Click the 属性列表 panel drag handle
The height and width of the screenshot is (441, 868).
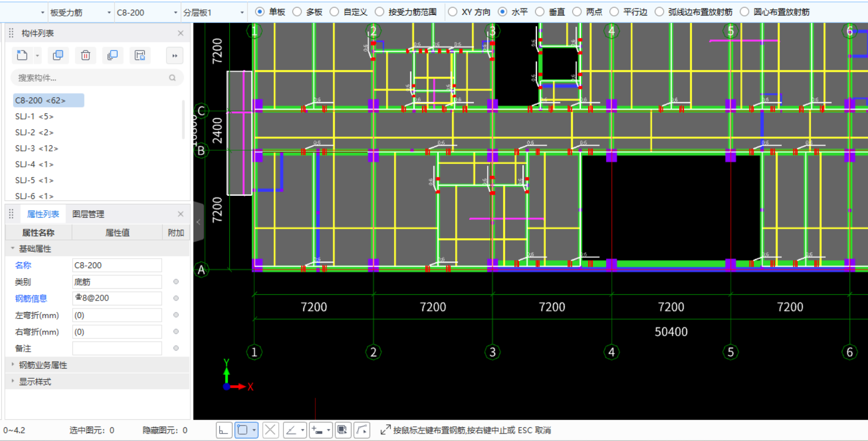coord(11,214)
